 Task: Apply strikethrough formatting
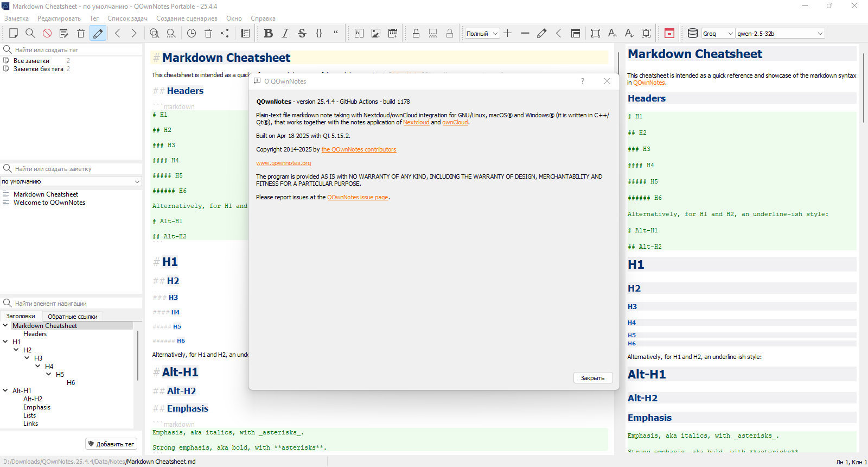point(302,33)
